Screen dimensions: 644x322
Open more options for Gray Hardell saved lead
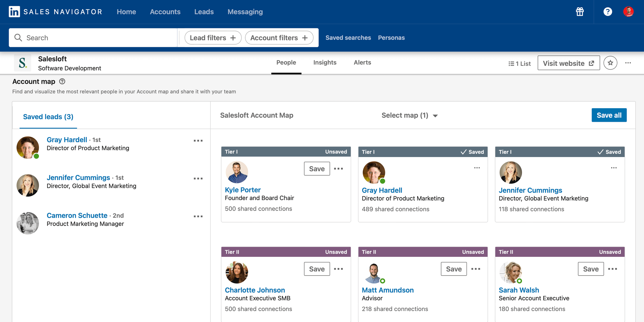(x=198, y=141)
